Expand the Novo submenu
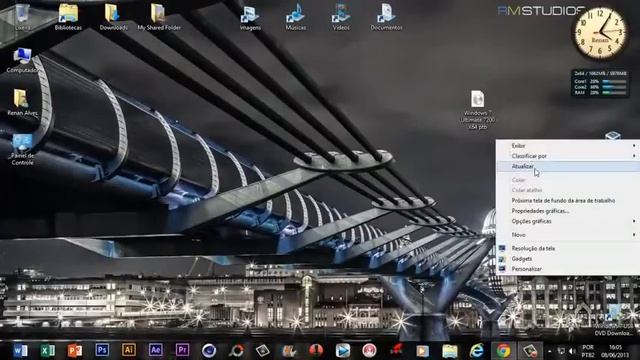Screen dimensions: 640x360 click(x=568, y=235)
